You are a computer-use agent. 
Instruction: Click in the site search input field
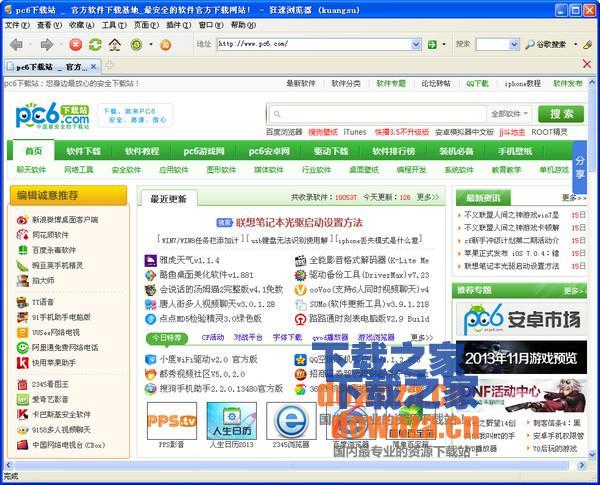377,114
